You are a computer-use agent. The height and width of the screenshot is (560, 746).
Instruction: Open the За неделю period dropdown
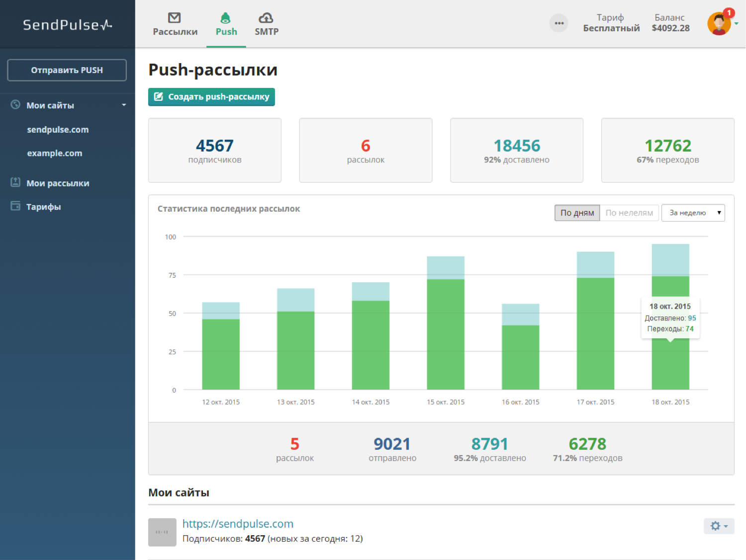point(693,213)
